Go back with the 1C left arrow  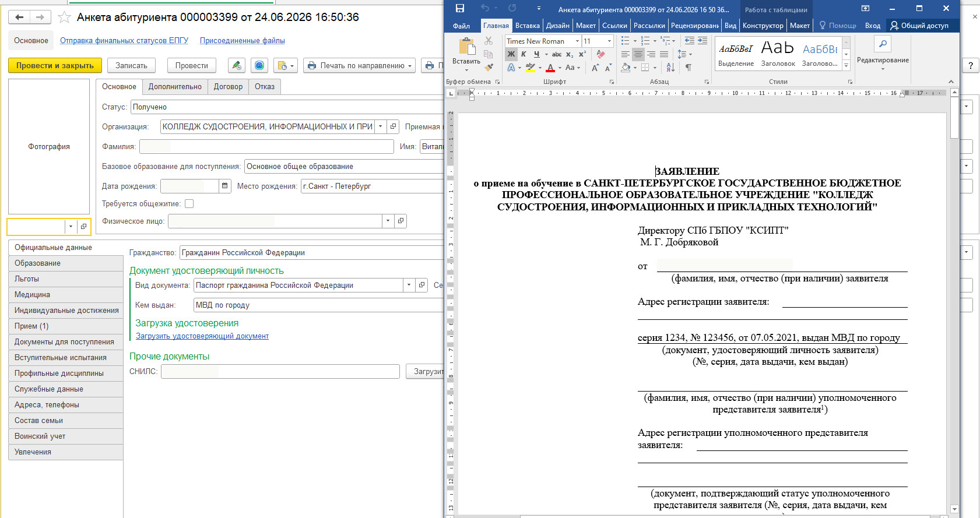point(19,17)
